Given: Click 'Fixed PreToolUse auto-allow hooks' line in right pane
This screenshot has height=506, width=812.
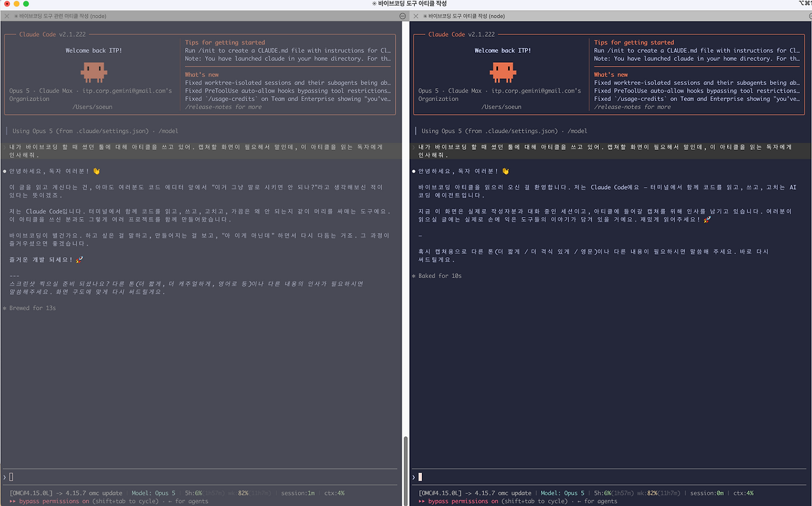Looking at the screenshot, I should point(697,91).
